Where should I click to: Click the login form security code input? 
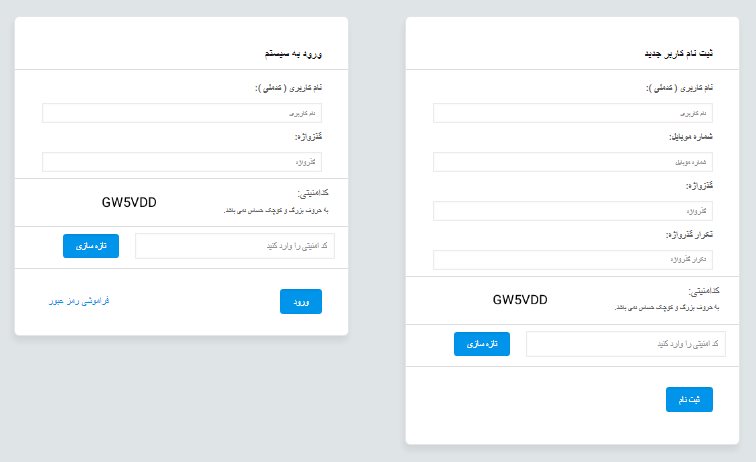tap(235, 246)
